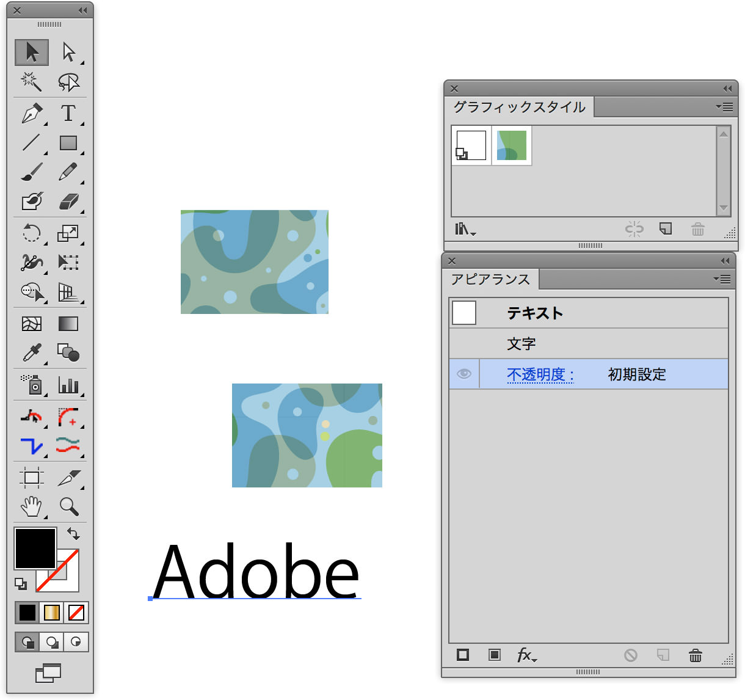Click the black Fill color box

[x=35, y=549]
